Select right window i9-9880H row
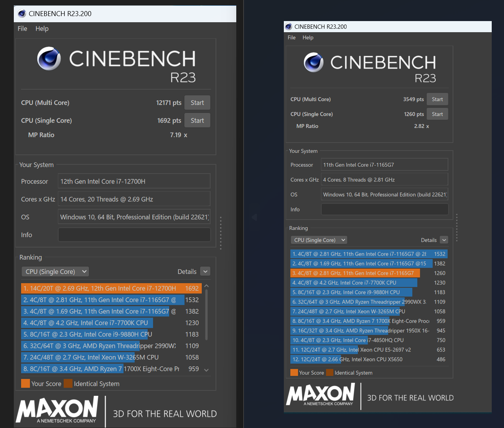This screenshot has height=428, width=504. click(x=369, y=292)
